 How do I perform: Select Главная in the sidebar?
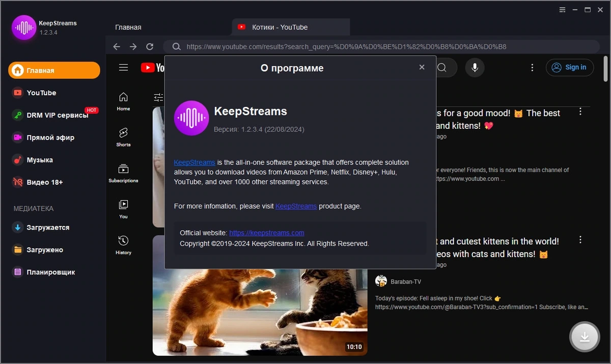[x=54, y=70]
